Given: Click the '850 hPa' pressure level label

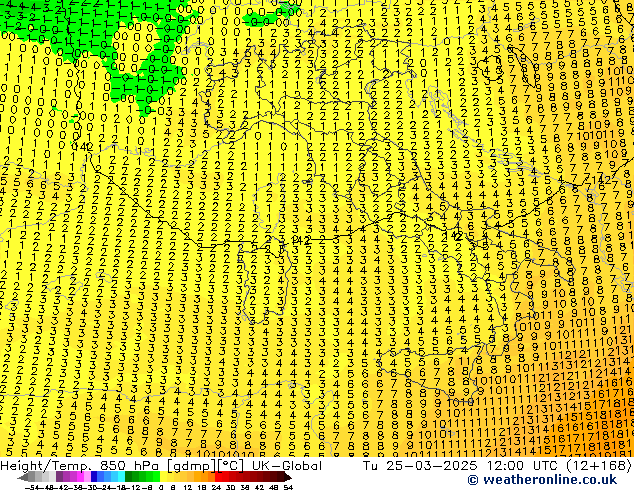Looking at the screenshot, I should click(129, 466).
